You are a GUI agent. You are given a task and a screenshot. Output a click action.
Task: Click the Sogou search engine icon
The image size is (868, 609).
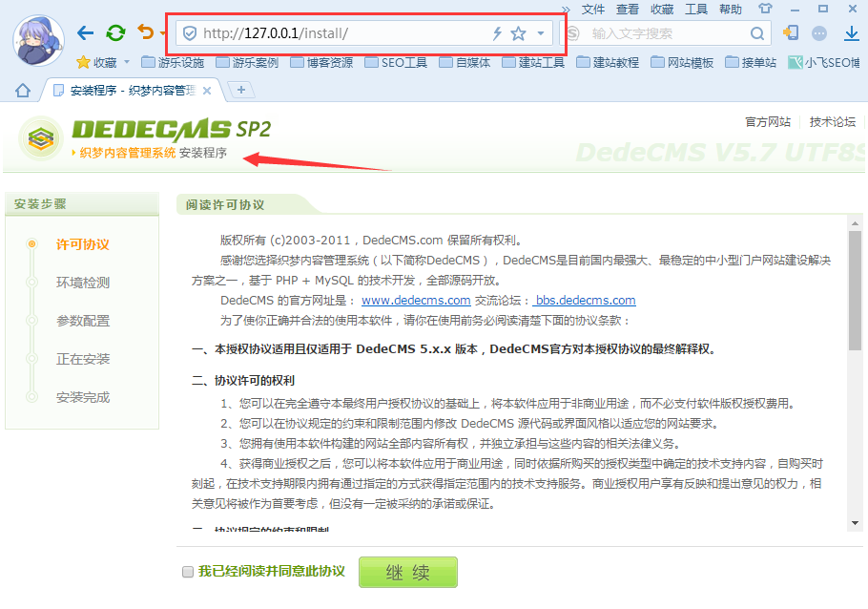tap(573, 33)
